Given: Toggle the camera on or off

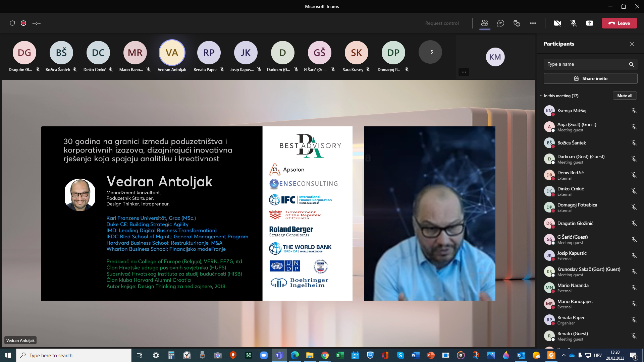Looking at the screenshot, I should pos(557,23).
